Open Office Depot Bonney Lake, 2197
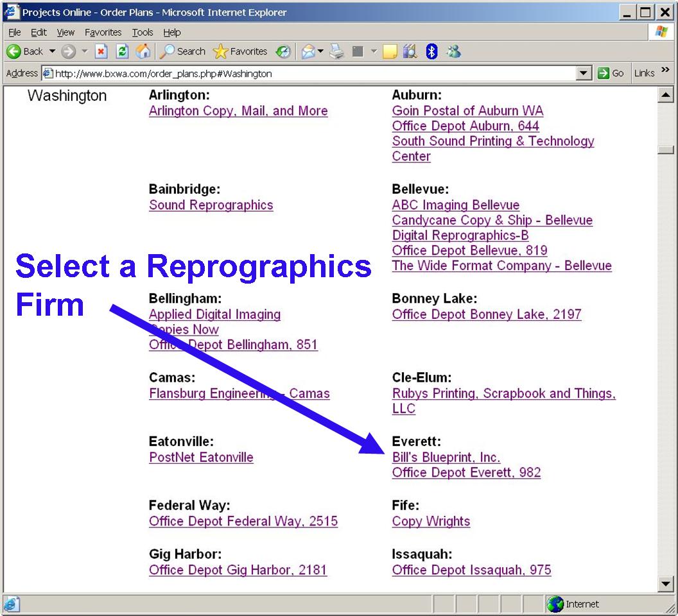The image size is (678, 616). pos(487,314)
